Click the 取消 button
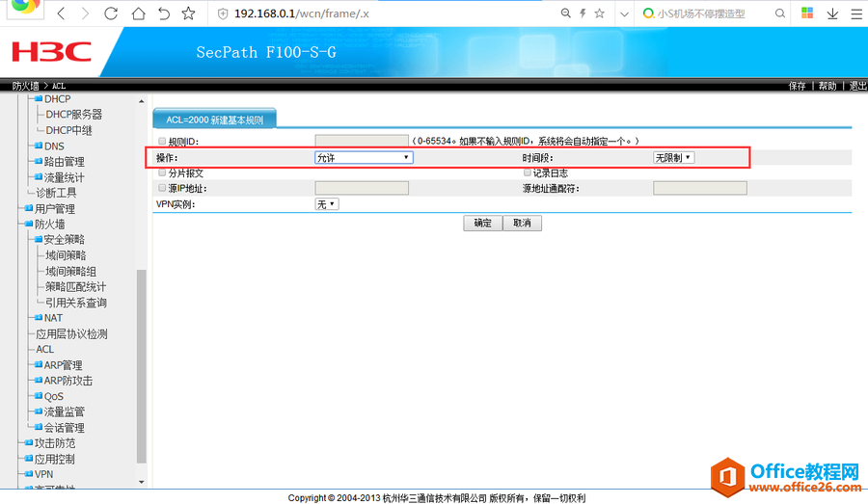 522,223
